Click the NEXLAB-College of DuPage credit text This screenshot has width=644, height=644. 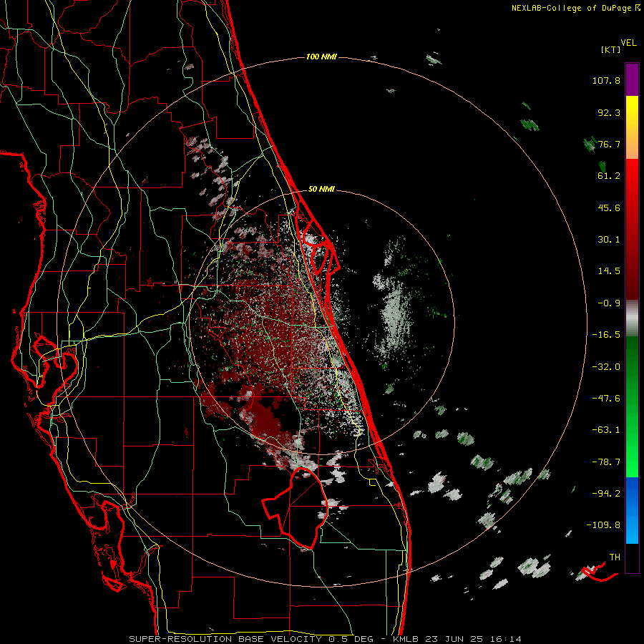click(575, 8)
